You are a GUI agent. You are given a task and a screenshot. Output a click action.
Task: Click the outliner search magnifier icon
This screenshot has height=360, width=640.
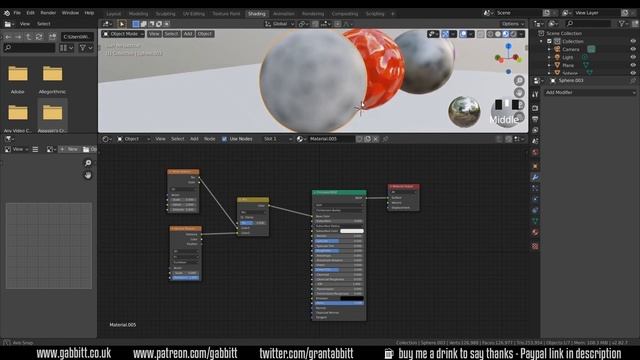tap(570, 24)
